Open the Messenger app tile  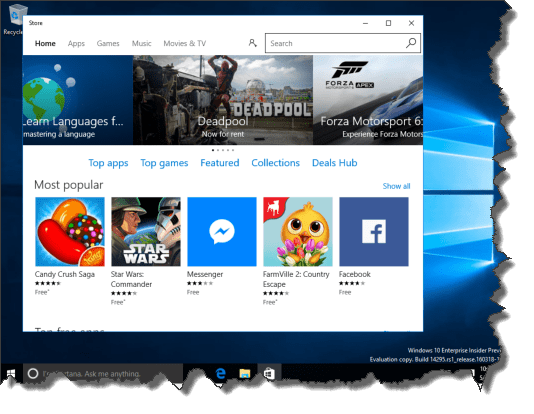[222, 232]
